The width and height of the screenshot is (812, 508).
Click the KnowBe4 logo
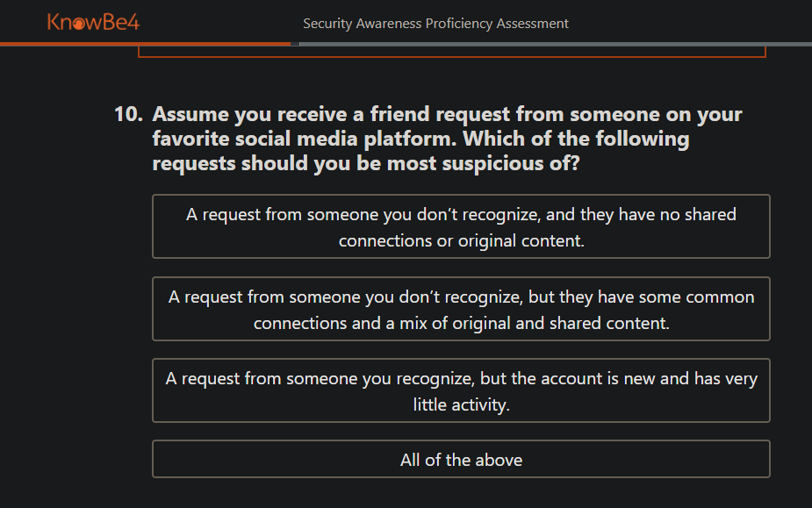click(x=93, y=22)
